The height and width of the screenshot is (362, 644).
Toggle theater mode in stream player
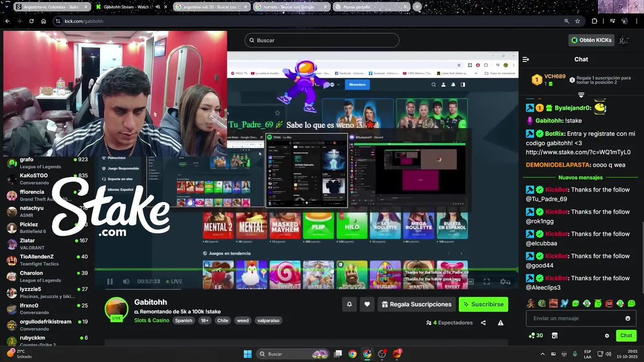point(470,282)
